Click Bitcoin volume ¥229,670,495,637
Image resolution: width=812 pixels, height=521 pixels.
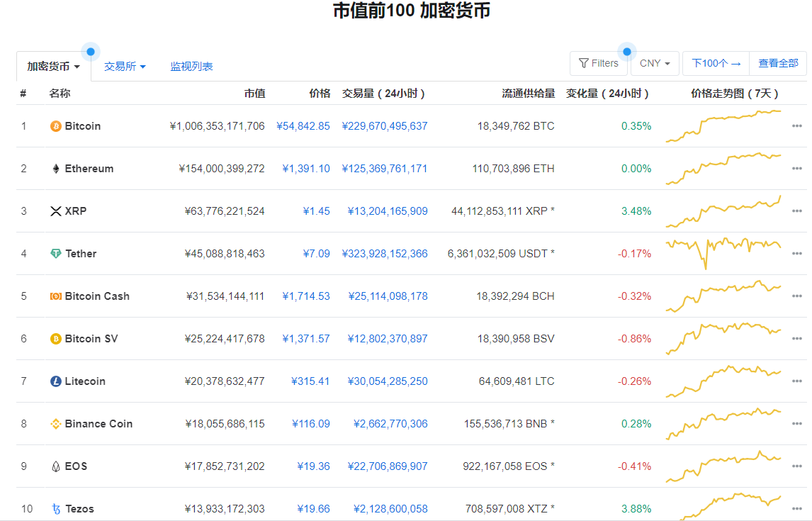[x=385, y=126]
